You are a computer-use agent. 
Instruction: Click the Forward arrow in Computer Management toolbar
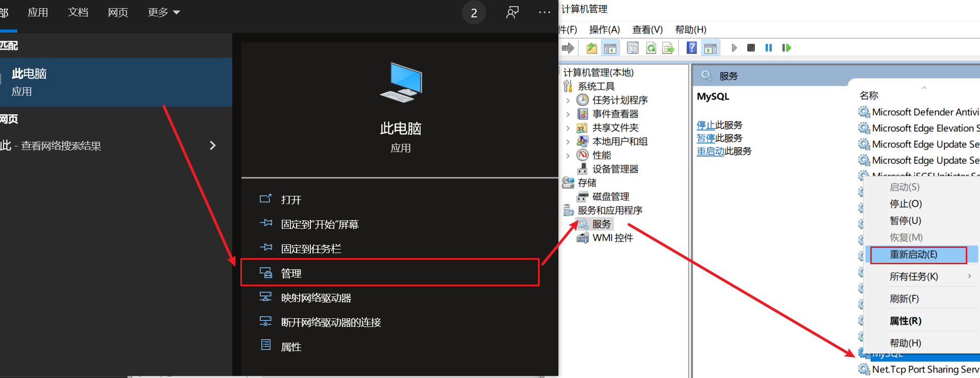click(568, 48)
